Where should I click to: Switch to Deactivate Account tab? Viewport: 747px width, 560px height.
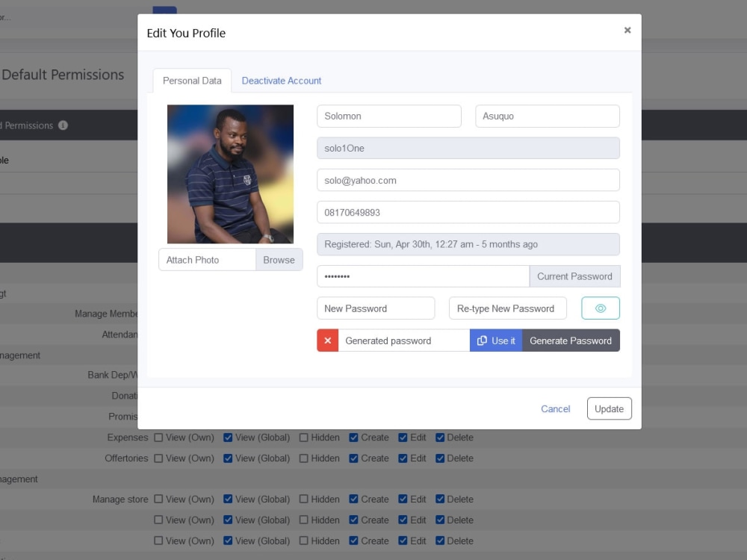pyautogui.click(x=282, y=81)
